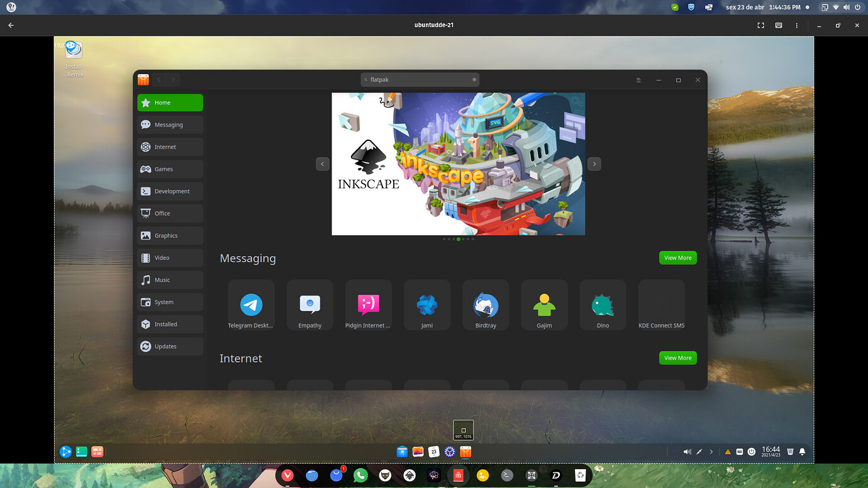
Task: Click the warning triangle in Deepin tray
Action: pyautogui.click(x=728, y=452)
